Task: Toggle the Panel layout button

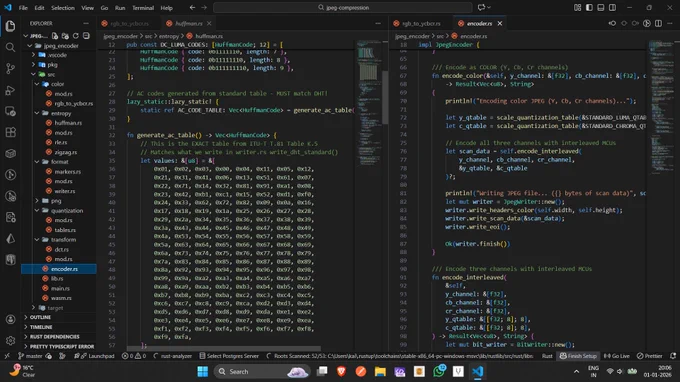Action: click(601, 7)
